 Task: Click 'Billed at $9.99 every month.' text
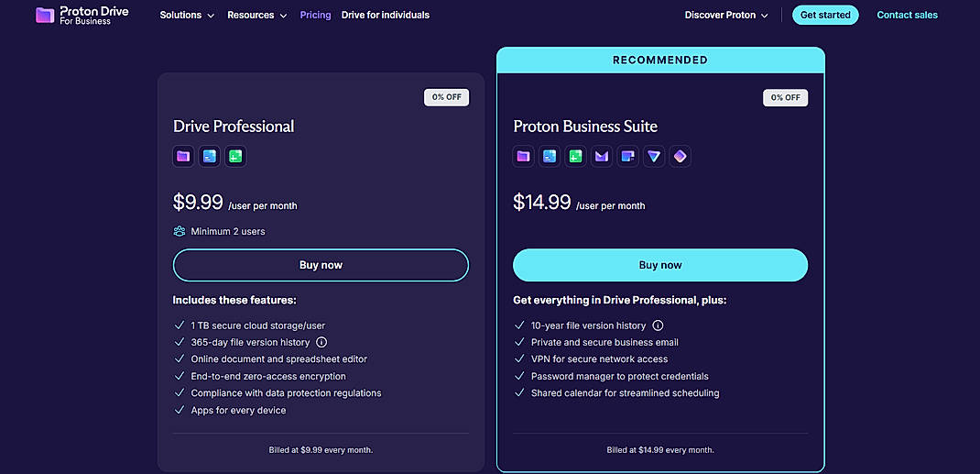tap(321, 449)
